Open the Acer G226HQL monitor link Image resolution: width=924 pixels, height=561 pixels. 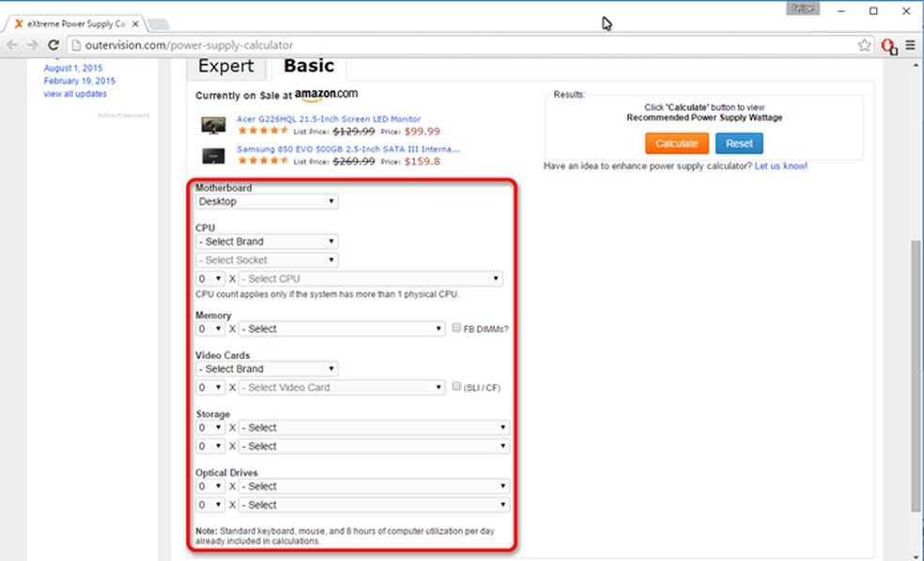coord(329,118)
